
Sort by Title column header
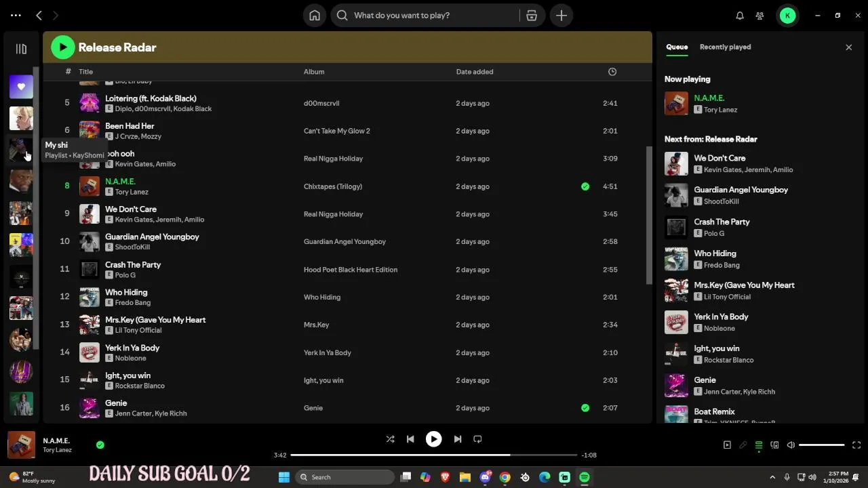pyautogui.click(x=85, y=71)
